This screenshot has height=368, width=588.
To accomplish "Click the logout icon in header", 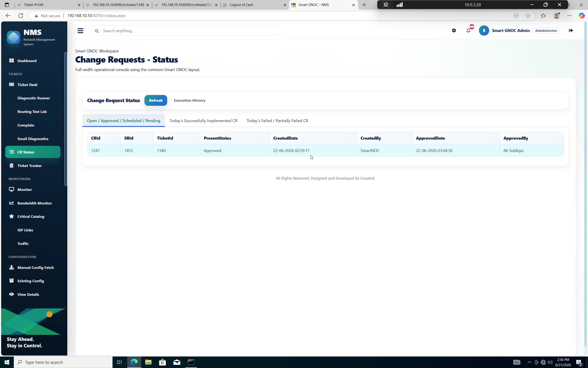I will [x=571, y=31].
